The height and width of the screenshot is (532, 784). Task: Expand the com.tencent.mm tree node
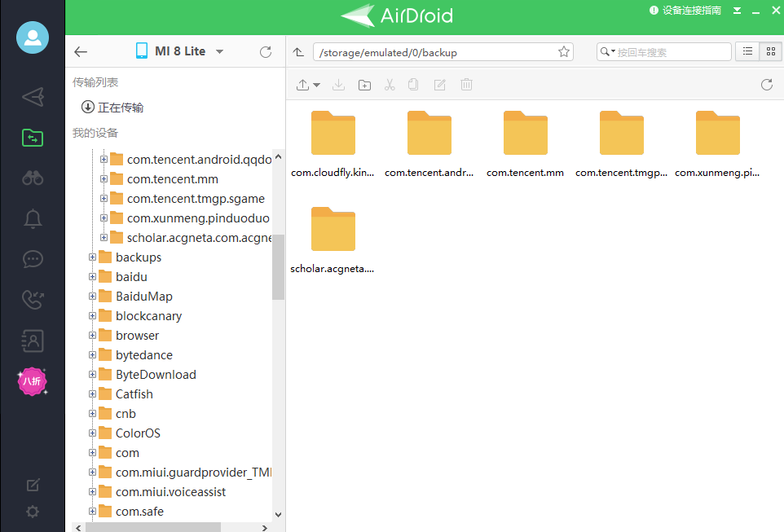tap(104, 179)
